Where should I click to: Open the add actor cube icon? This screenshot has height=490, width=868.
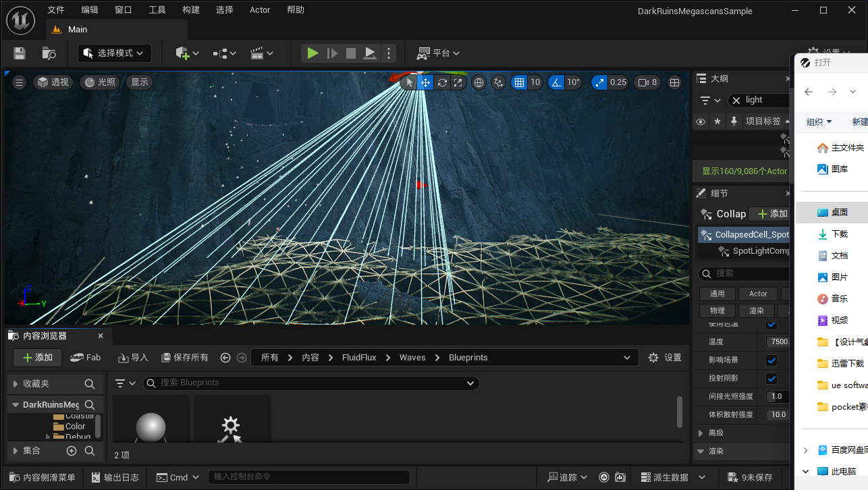point(187,53)
